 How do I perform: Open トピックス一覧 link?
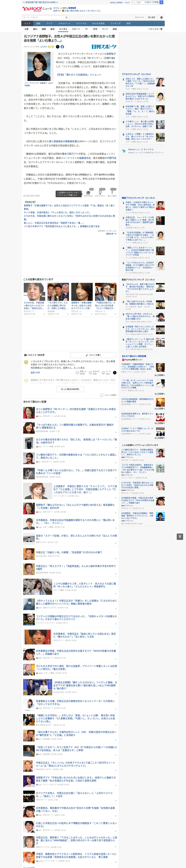tap(155, 29)
